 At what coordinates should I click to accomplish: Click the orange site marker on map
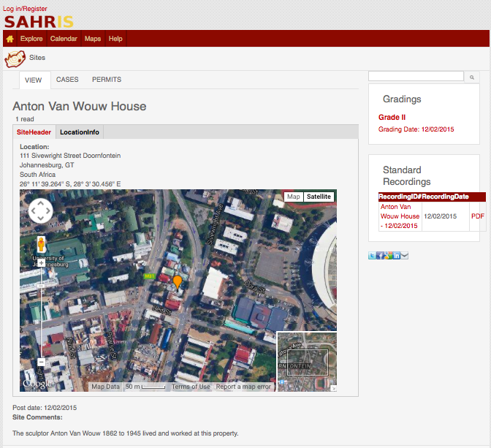177,281
